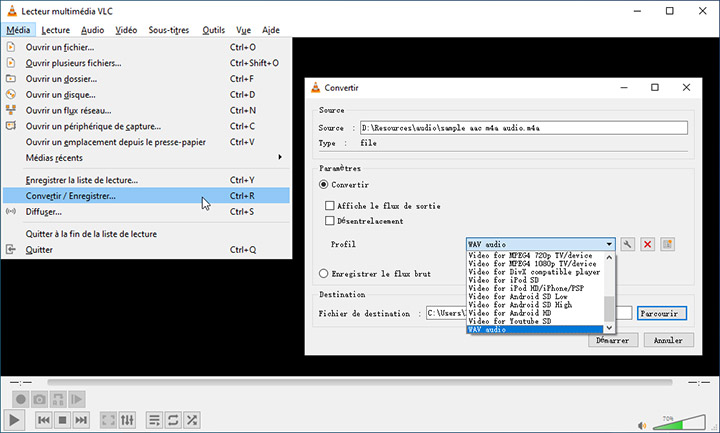Open extended settings equalizer panel

[127, 420]
